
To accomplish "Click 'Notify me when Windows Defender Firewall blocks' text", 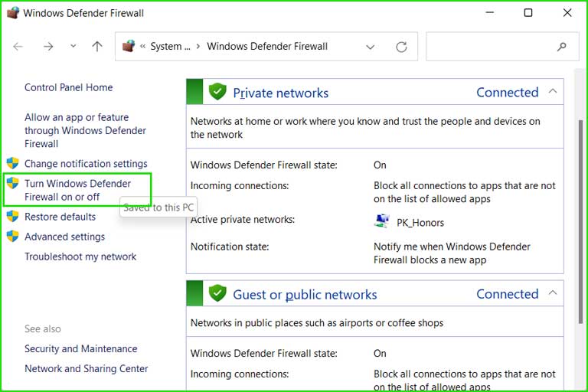I will [x=452, y=253].
